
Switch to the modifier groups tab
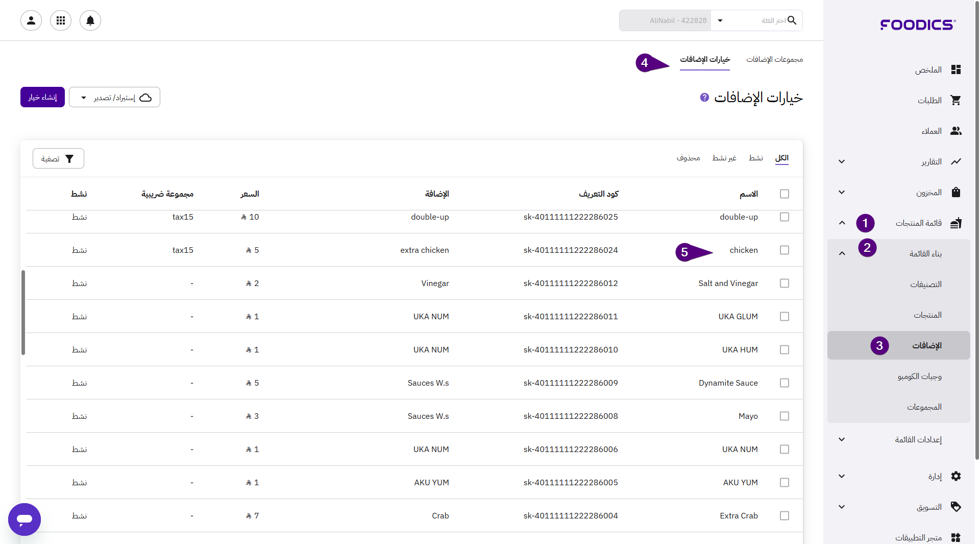click(774, 59)
